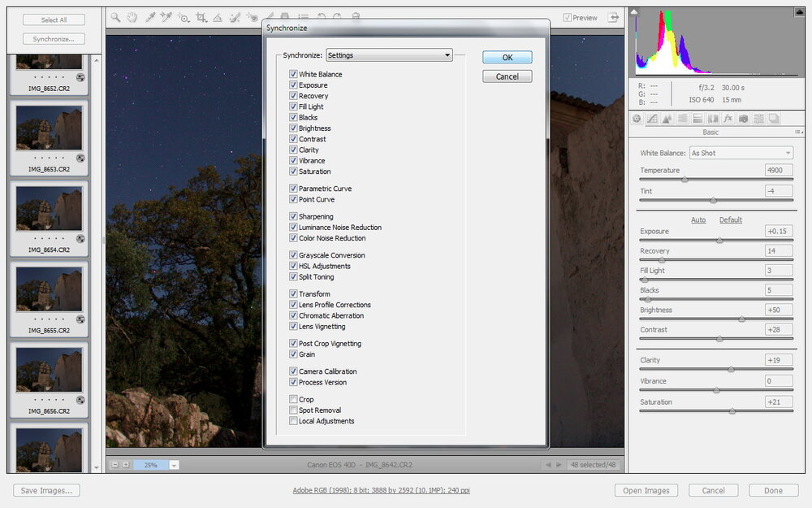The height and width of the screenshot is (508, 812).
Task: Click OK in the Synchronize dialog
Action: click(507, 58)
